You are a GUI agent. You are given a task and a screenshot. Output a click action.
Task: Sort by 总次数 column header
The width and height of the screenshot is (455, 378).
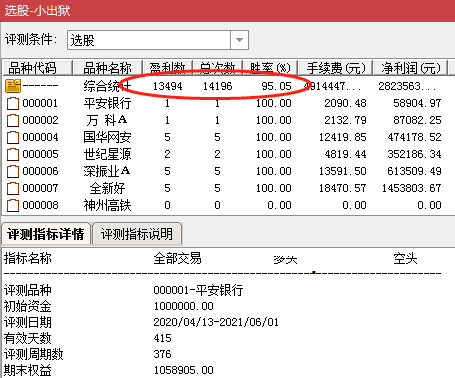tap(218, 68)
